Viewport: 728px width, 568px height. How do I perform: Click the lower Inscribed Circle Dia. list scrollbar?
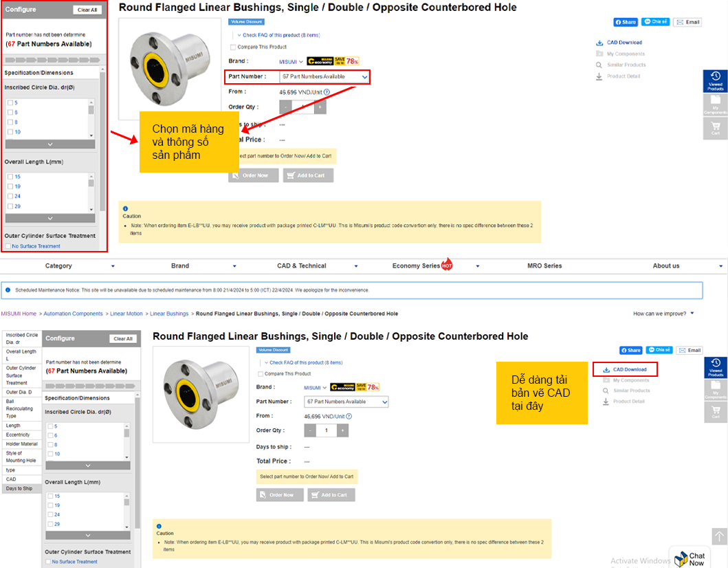coord(126,441)
